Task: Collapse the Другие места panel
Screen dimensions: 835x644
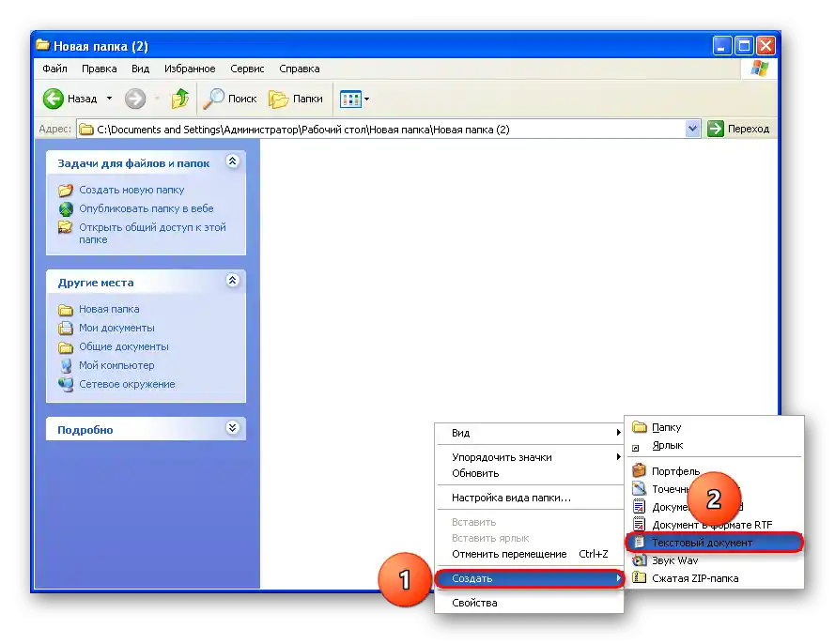Action: pyautogui.click(x=232, y=281)
